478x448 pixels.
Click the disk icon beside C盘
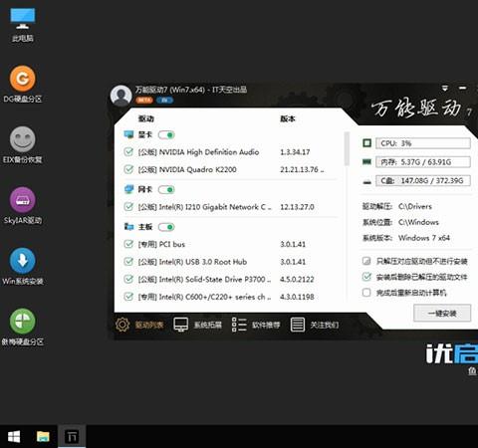366,182
